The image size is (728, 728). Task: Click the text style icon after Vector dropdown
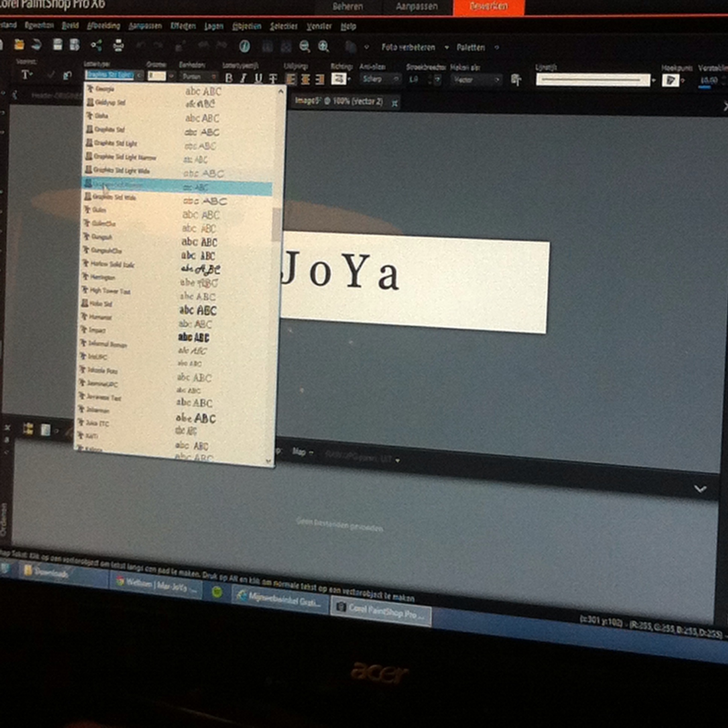coord(516,79)
